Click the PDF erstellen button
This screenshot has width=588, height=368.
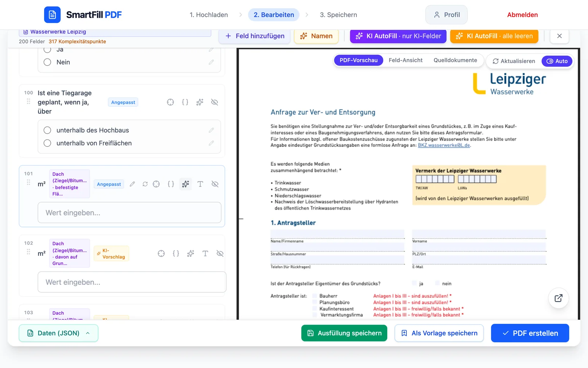click(530, 333)
